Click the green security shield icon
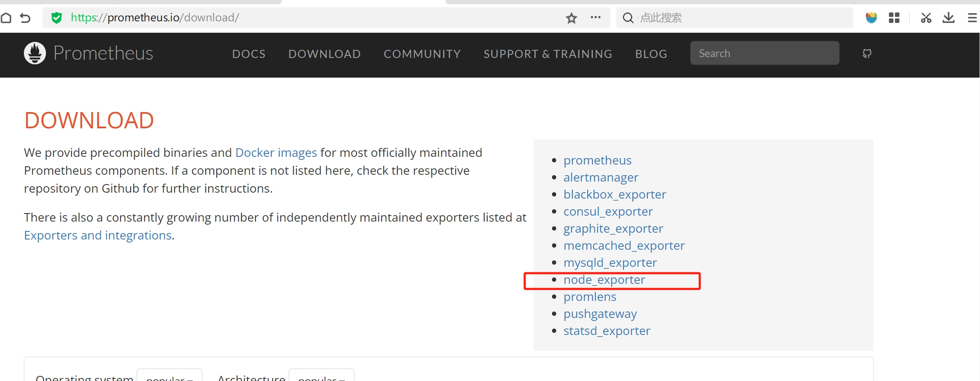Screen dimensions: 980x381 pos(57,18)
